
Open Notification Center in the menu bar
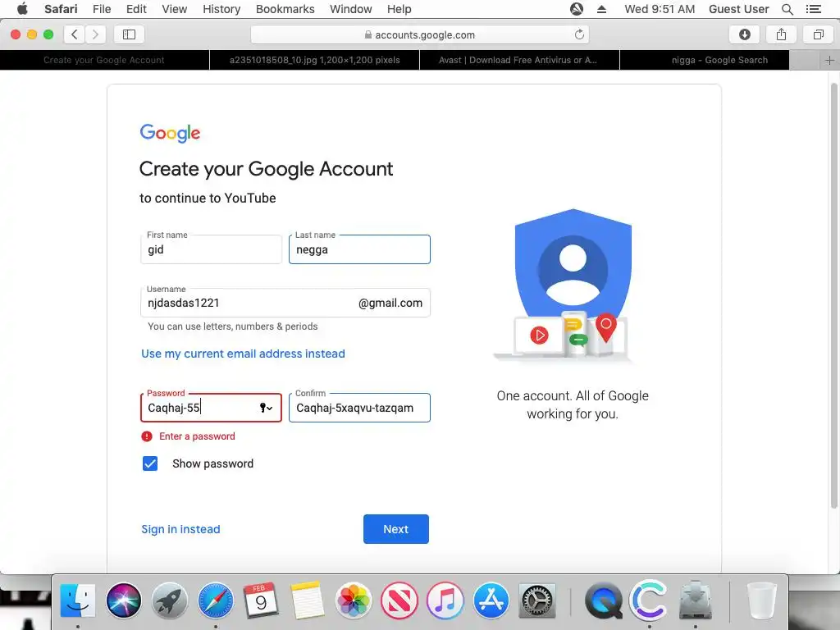click(813, 9)
